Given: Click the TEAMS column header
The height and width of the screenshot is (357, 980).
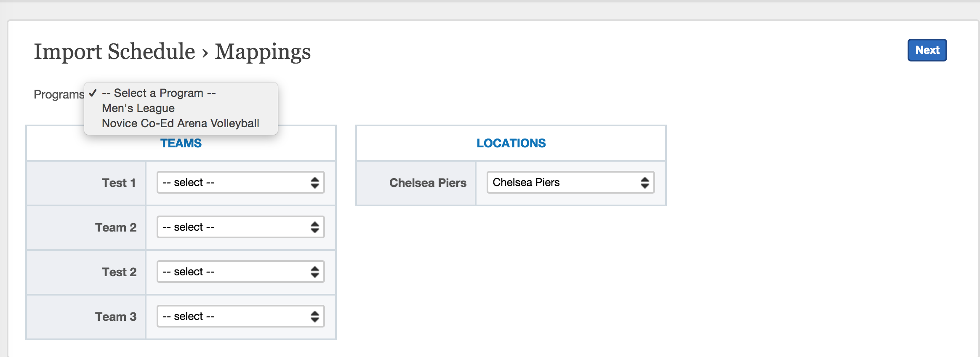Looking at the screenshot, I should pos(181,143).
